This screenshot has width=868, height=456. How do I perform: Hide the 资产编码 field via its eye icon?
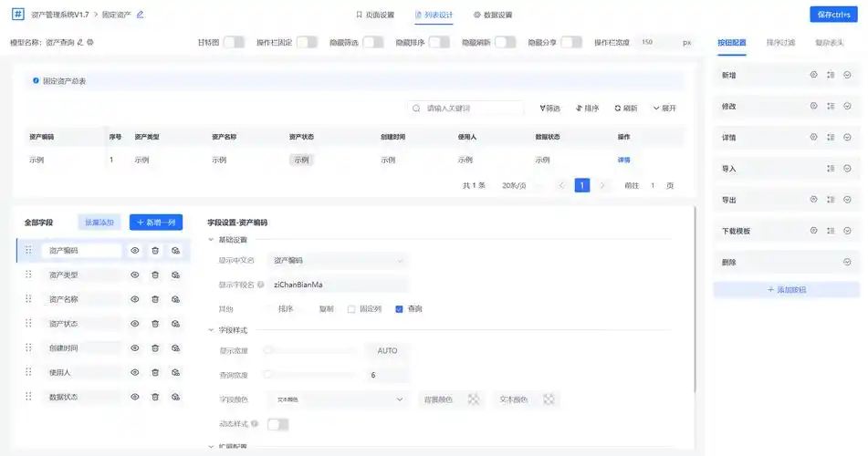click(134, 251)
